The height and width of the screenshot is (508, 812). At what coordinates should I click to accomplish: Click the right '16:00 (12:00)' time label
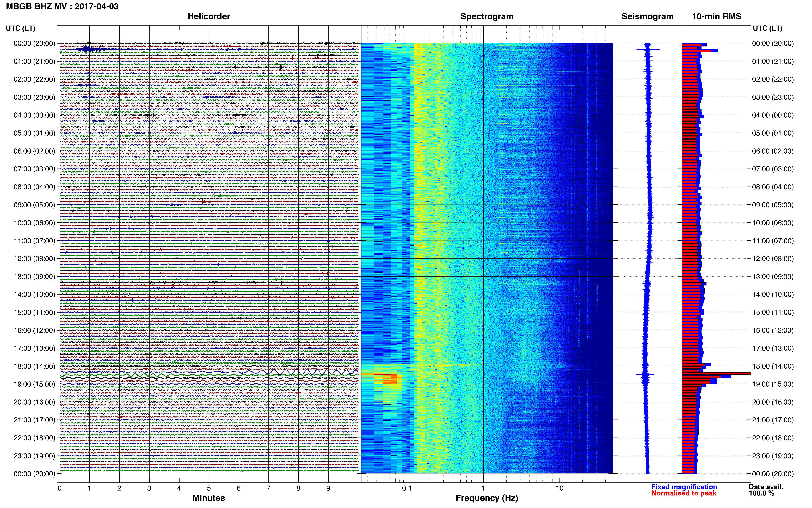click(x=773, y=330)
